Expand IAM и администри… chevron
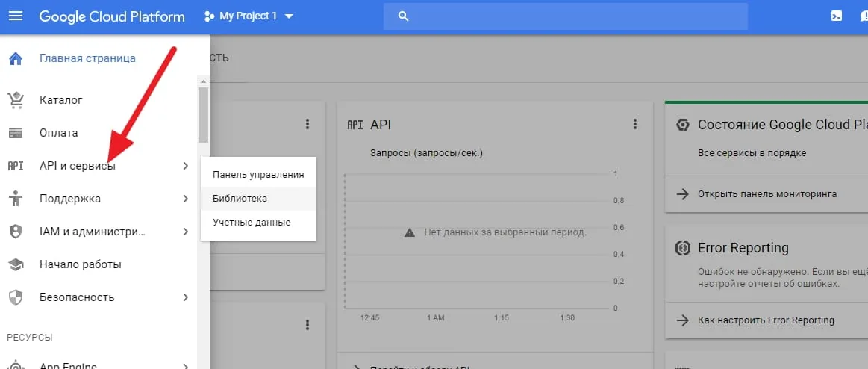The width and height of the screenshot is (868, 369). click(186, 232)
